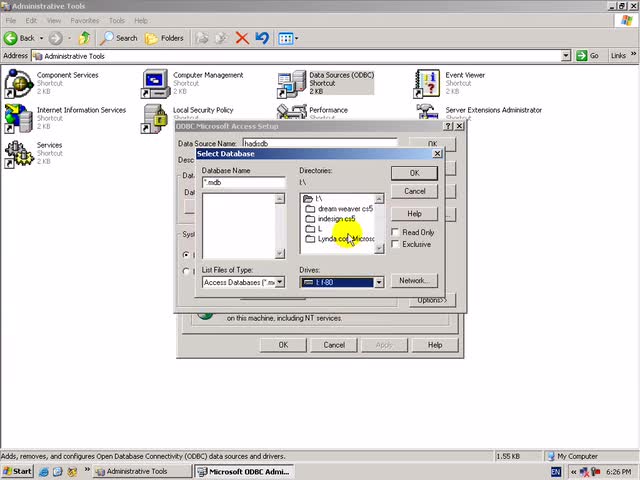Click Cancel in ODBC Administrator window

click(x=334, y=345)
